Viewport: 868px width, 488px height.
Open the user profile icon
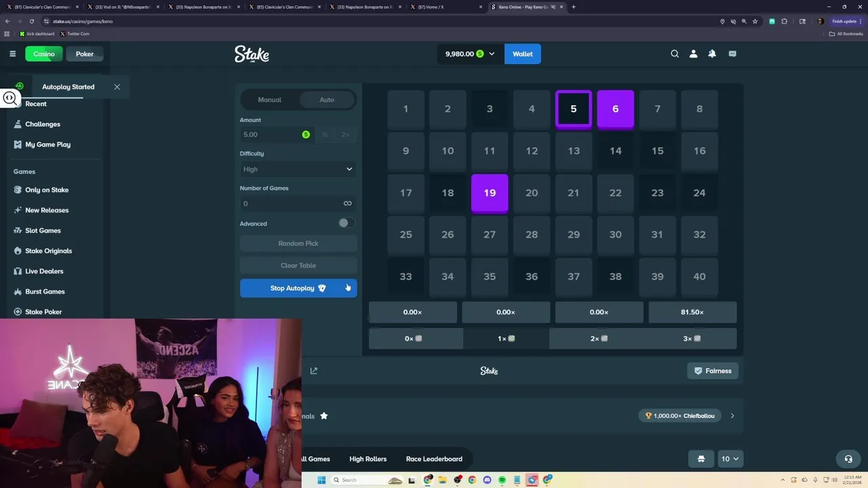click(693, 54)
